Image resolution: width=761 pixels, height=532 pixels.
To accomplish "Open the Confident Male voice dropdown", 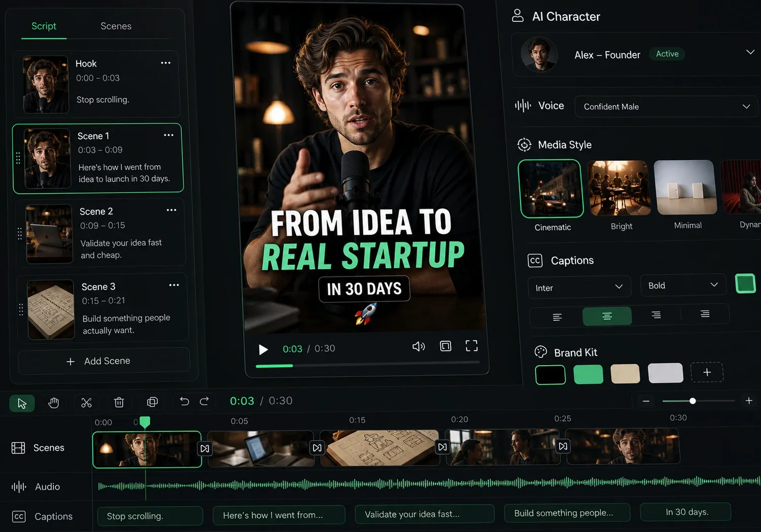I will click(666, 107).
